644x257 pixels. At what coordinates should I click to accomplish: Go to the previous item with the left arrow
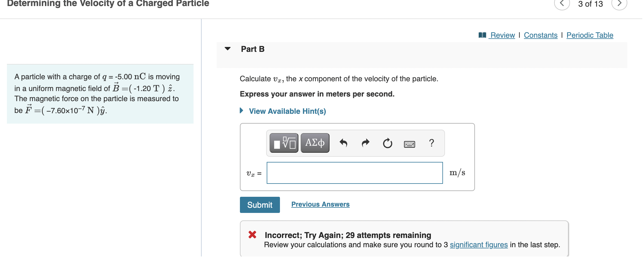point(562,4)
